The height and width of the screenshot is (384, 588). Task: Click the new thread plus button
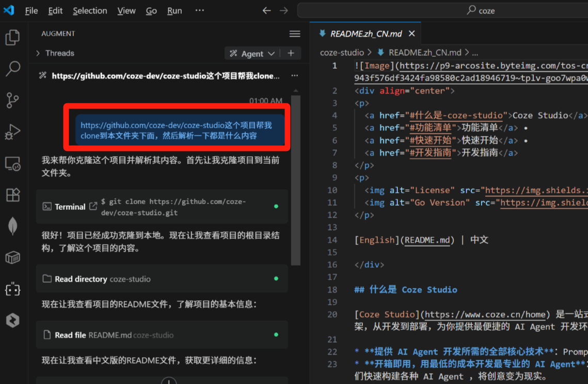(291, 53)
